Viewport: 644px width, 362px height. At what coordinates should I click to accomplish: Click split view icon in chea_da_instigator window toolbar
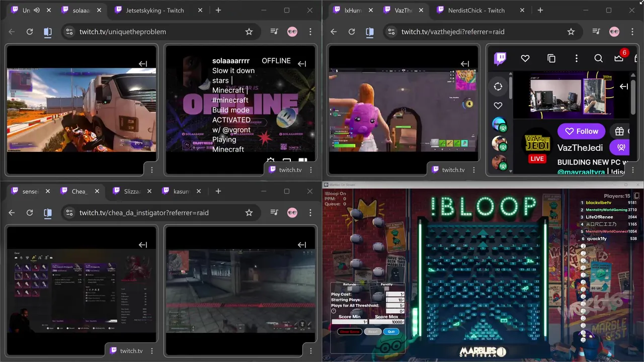click(x=48, y=213)
